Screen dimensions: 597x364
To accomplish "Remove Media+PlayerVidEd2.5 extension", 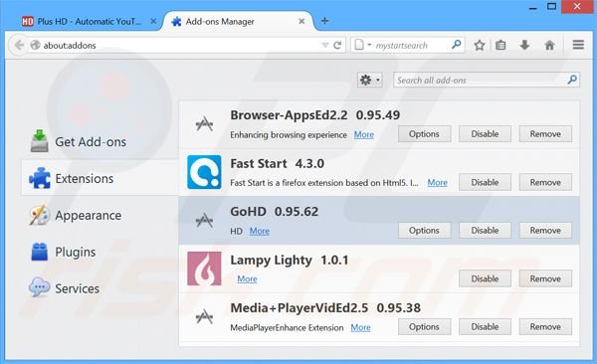I will coord(545,326).
